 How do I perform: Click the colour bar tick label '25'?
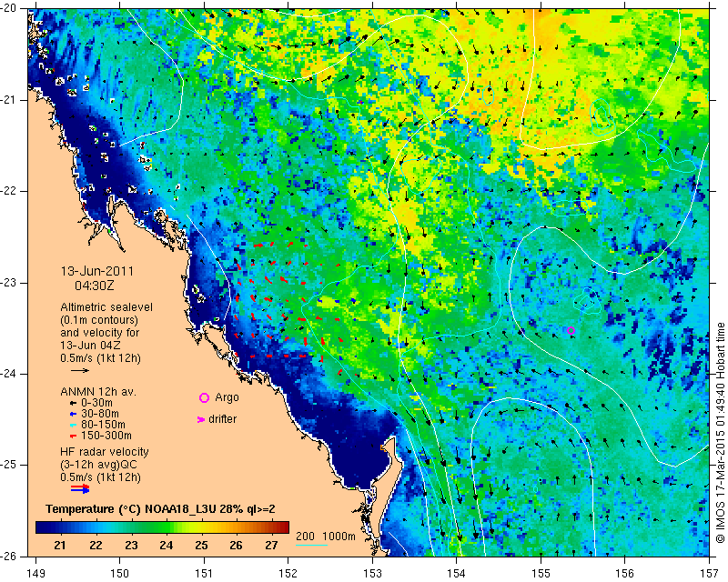(x=201, y=545)
